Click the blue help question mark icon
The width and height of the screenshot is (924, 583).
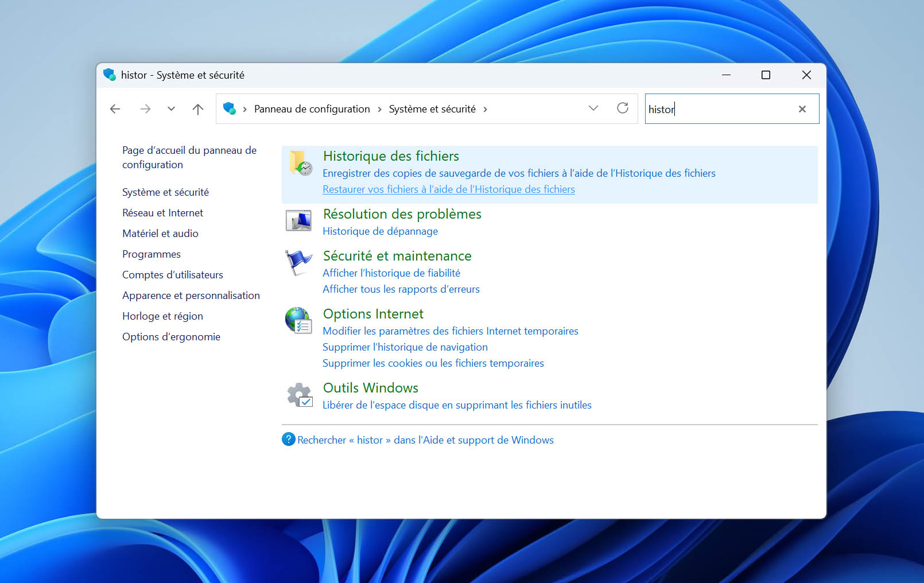point(288,439)
